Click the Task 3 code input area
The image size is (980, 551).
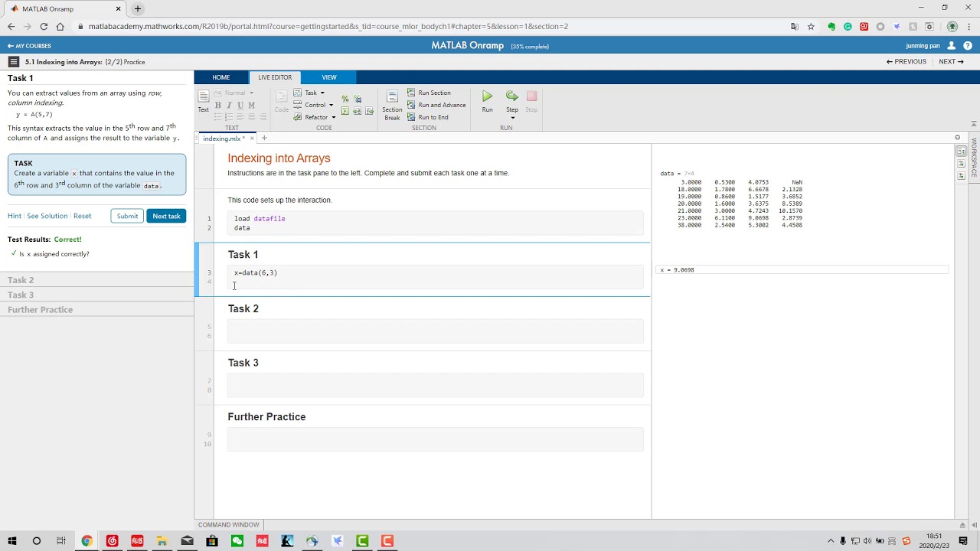[x=435, y=386]
